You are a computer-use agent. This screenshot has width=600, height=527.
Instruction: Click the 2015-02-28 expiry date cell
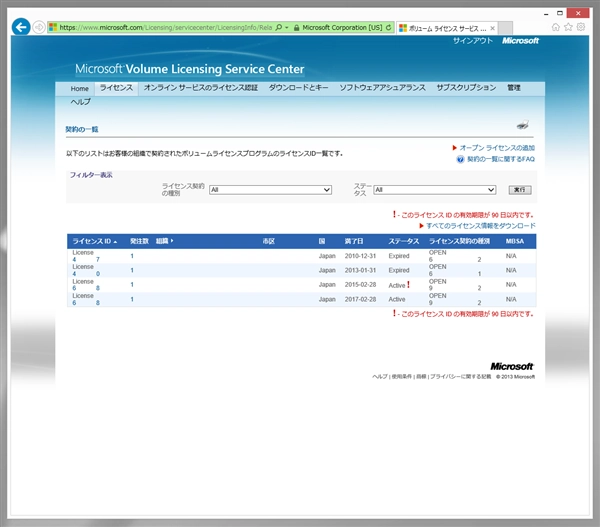pyautogui.click(x=360, y=285)
